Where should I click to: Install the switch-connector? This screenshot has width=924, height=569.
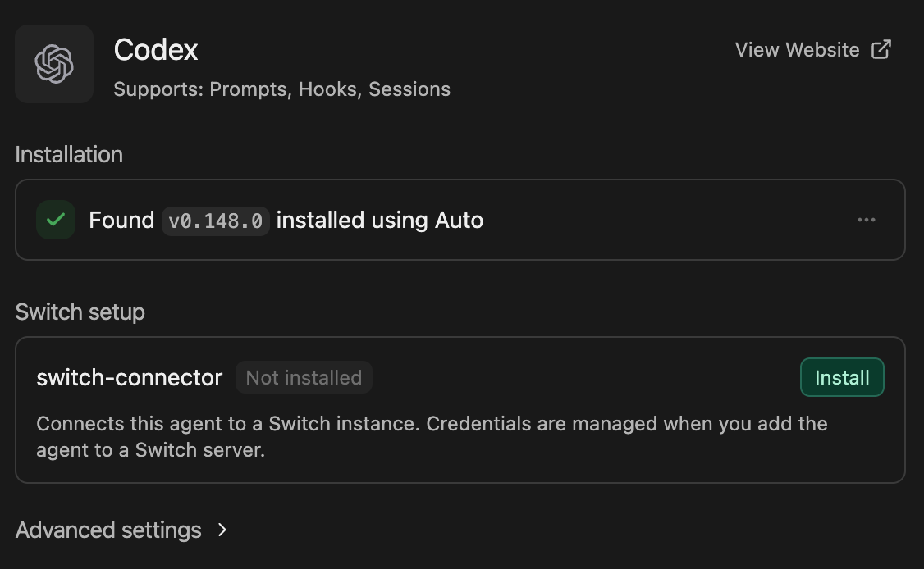pyautogui.click(x=842, y=377)
